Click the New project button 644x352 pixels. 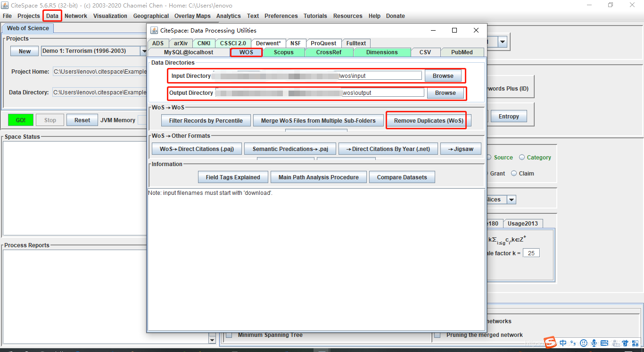(x=25, y=51)
